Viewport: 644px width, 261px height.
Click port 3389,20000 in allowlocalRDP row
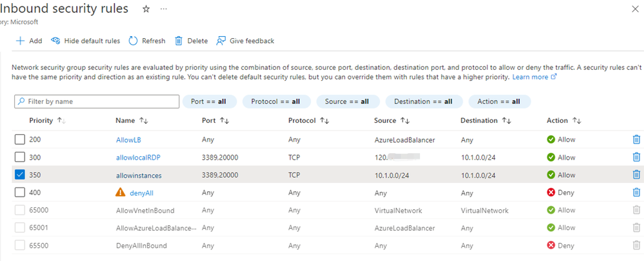coord(220,158)
